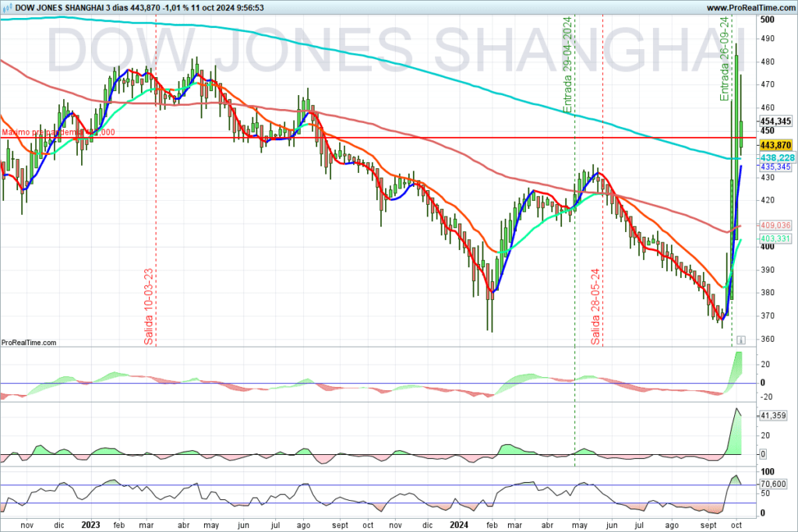Click the ProRealTime.com watermark link below the price chart

29,343
